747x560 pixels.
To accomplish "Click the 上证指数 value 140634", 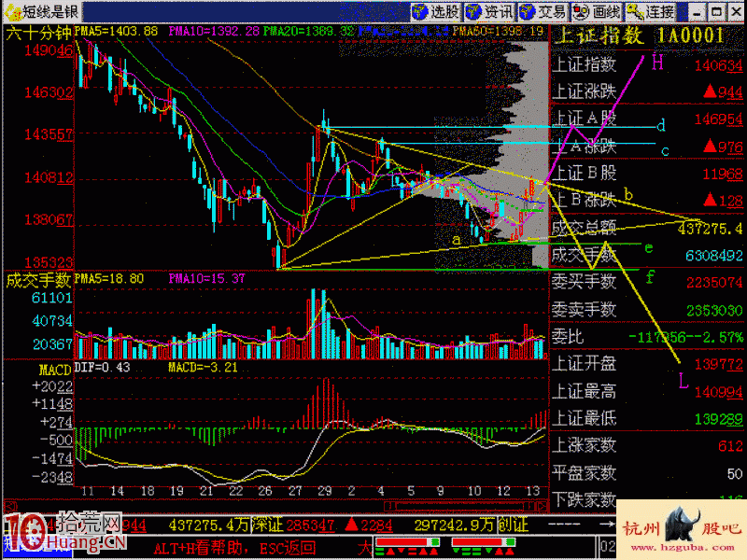I will 718,65.
